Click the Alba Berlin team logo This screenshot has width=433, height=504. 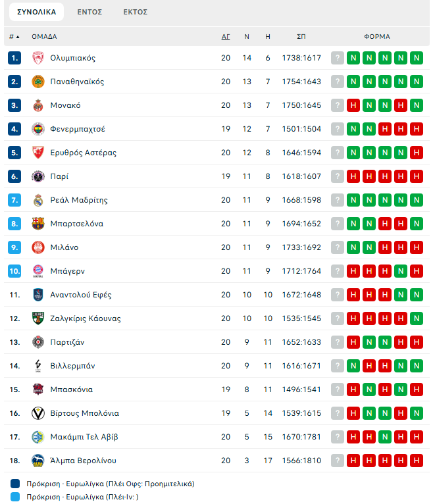(x=38, y=461)
